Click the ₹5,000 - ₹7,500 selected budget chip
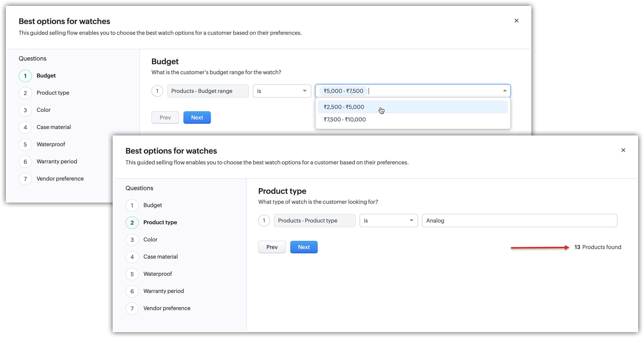 coord(343,91)
